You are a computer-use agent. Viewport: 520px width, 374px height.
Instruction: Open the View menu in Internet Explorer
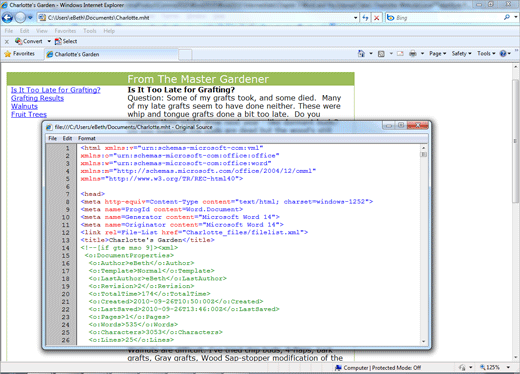coord(42,31)
